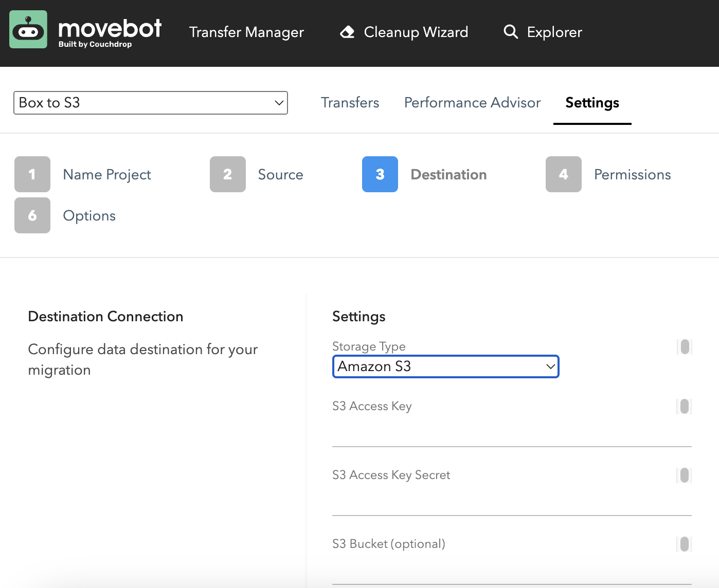Viewport: 719px width, 588px height.
Task: Click the highlighted step 3 Destination badge
Action: click(380, 174)
